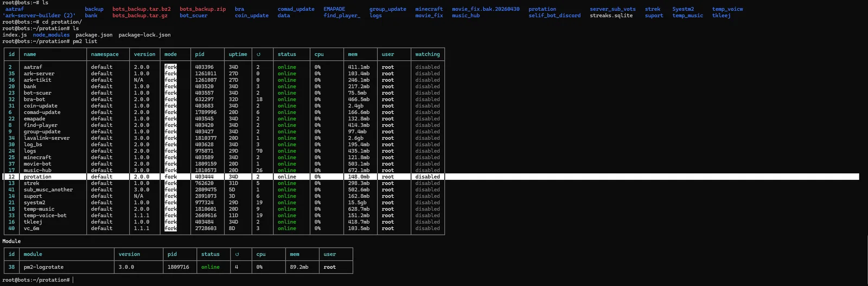
Task: Click the 'server_sub_vots' directory name
Action: point(612,9)
